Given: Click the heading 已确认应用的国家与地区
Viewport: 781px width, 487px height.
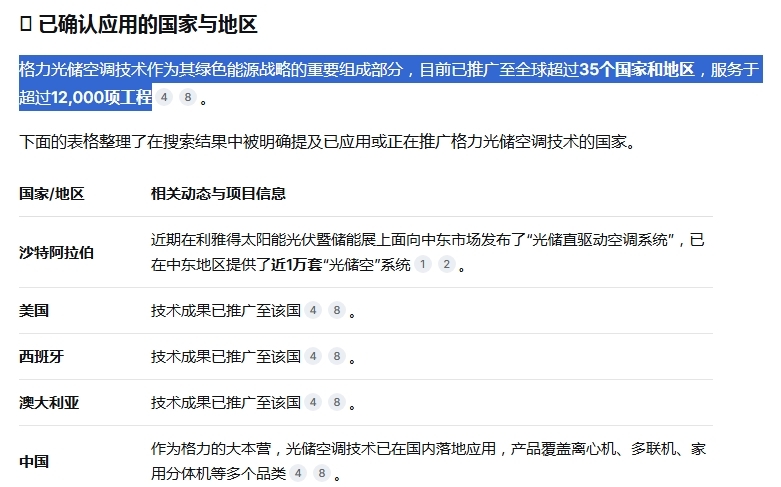Looking at the screenshot, I should [147, 24].
